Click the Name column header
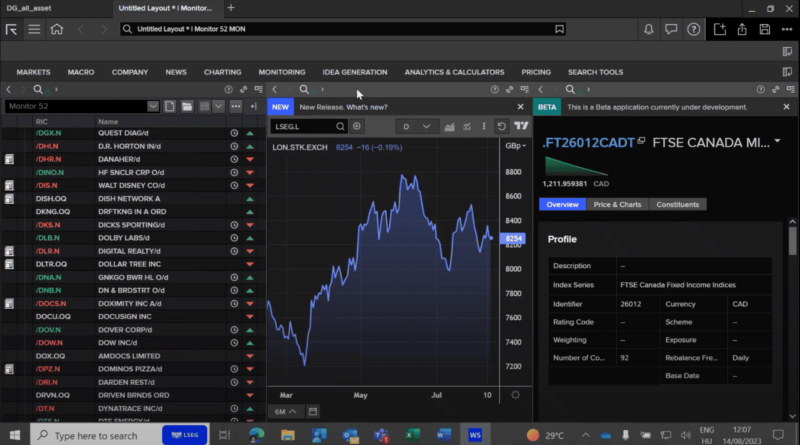800x445 pixels. click(108, 121)
